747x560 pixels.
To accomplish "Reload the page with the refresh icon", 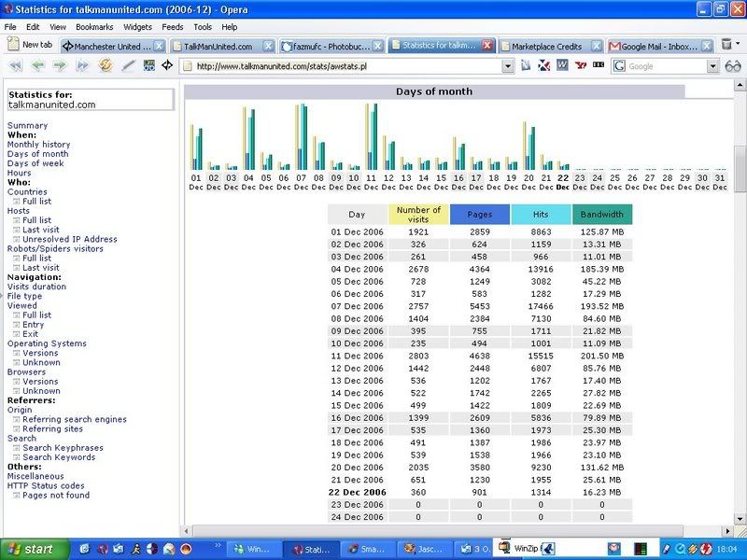I will pos(106,66).
